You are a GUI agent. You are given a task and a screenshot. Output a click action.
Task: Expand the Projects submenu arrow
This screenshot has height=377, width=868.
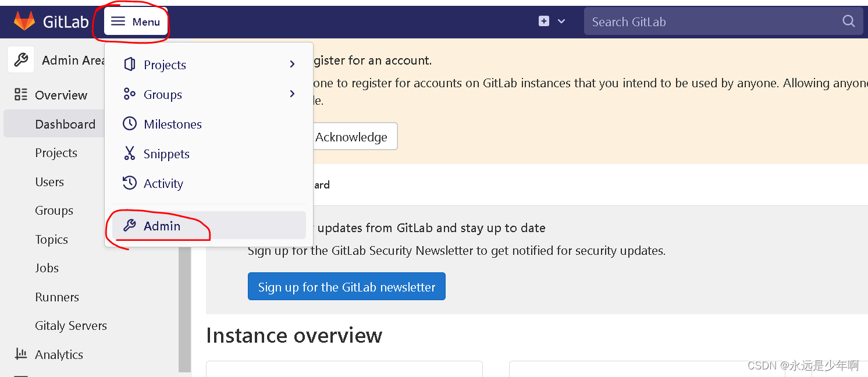tap(292, 65)
